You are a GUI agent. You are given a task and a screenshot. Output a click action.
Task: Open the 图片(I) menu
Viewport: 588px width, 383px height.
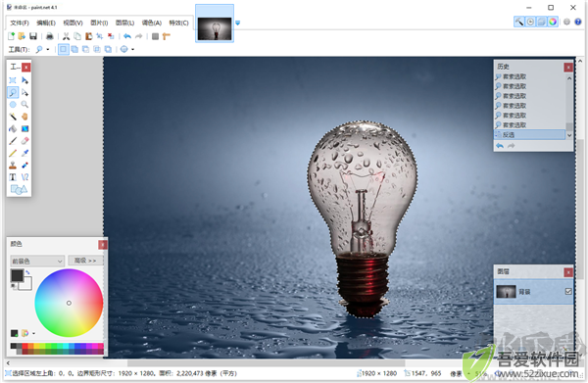tap(99, 23)
